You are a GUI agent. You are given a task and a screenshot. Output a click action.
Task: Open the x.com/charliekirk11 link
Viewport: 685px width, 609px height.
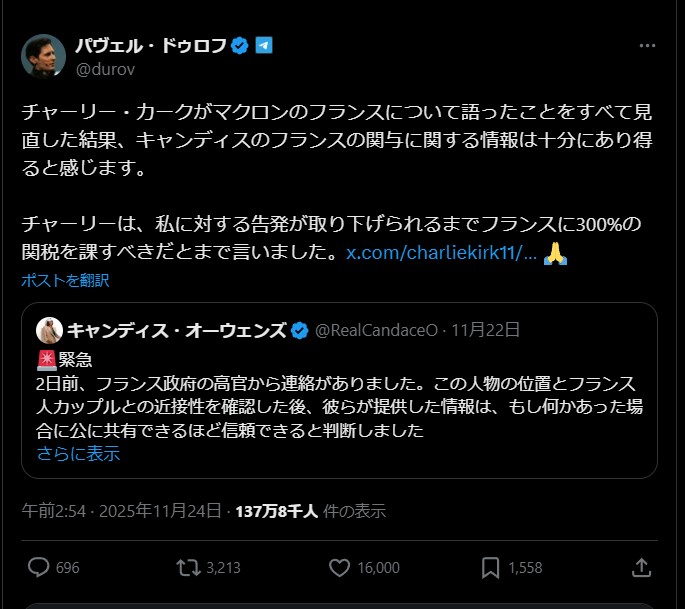point(441,253)
